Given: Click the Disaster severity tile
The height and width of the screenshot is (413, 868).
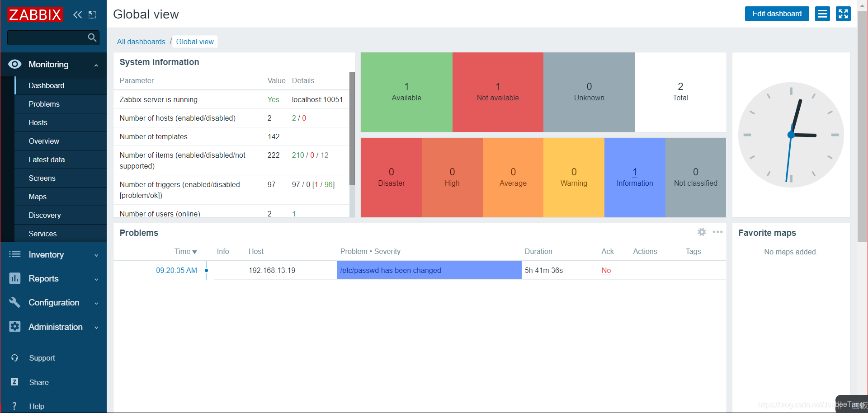Looking at the screenshot, I should (392, 178).
